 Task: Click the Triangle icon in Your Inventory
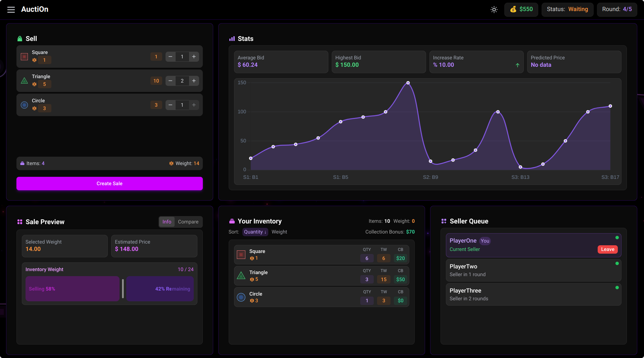pyautogui.click(x=241, y=276)
